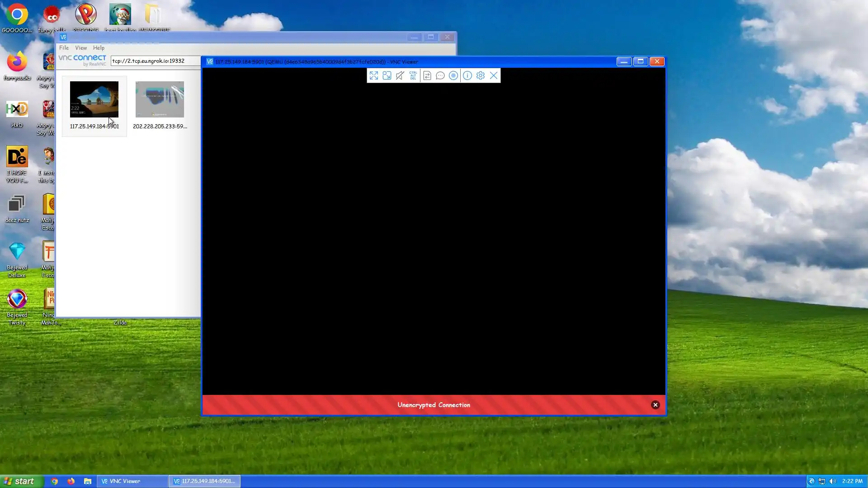Enter full screen mode in VNC toolbar
This screenshot has width=868, height=488.
pyautogui.click(x=374, y=76)
